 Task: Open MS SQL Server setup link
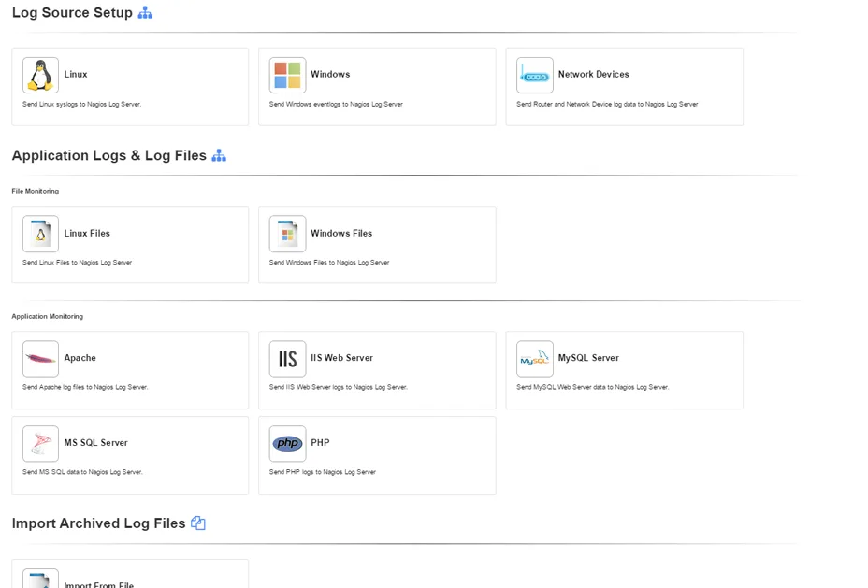tap(95, 442)
